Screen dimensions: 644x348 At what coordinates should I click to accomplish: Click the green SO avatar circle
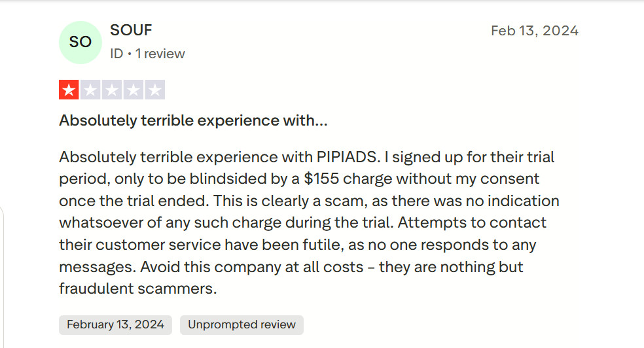pyautogui.click(x=80, y=42)
